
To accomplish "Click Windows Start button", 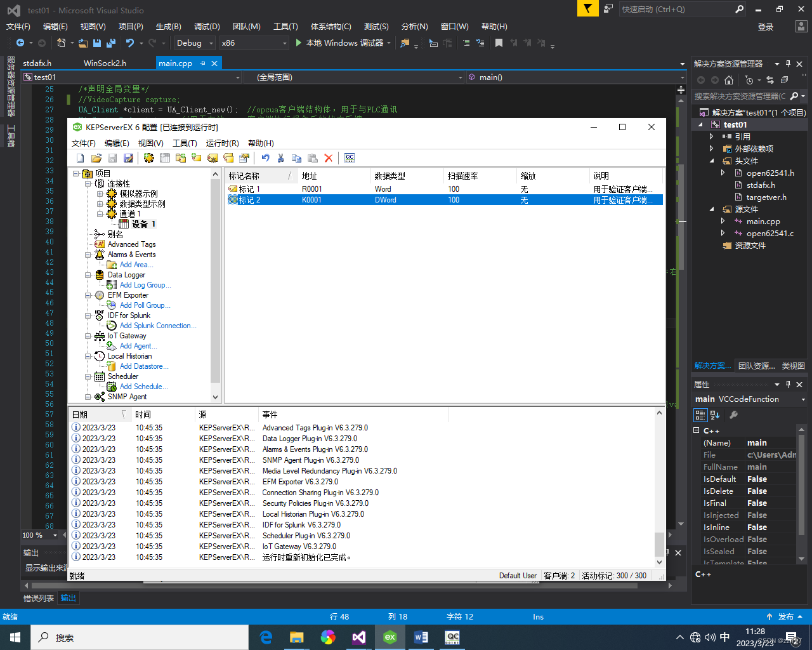I will pyautogui.click(x=15, y=637).
